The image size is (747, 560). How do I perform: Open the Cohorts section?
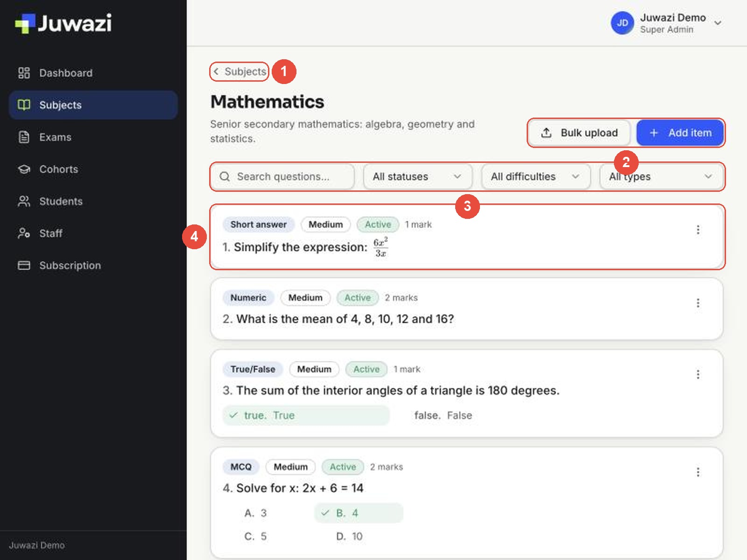point(93,169)
